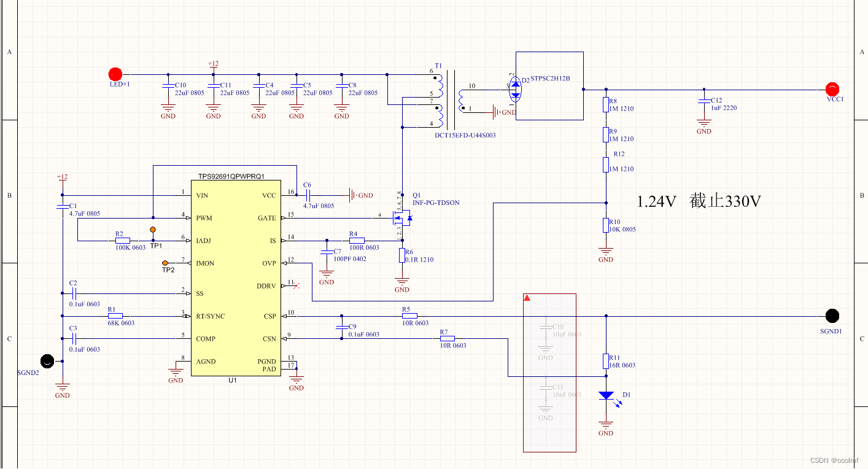Click the '68K 0603' value of R1
Viewport: 868px width, 469px height.
pyautogui.click(x=121, y=323)
